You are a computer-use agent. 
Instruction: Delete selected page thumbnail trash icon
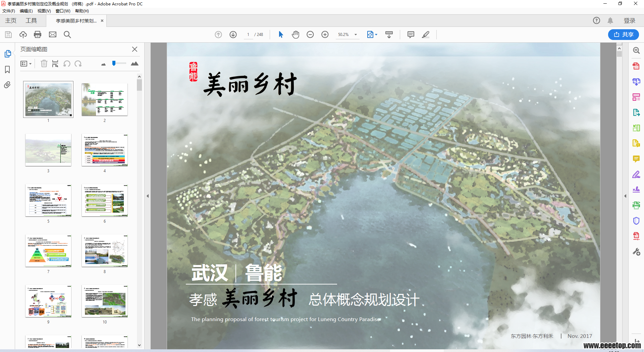(44, 63)
